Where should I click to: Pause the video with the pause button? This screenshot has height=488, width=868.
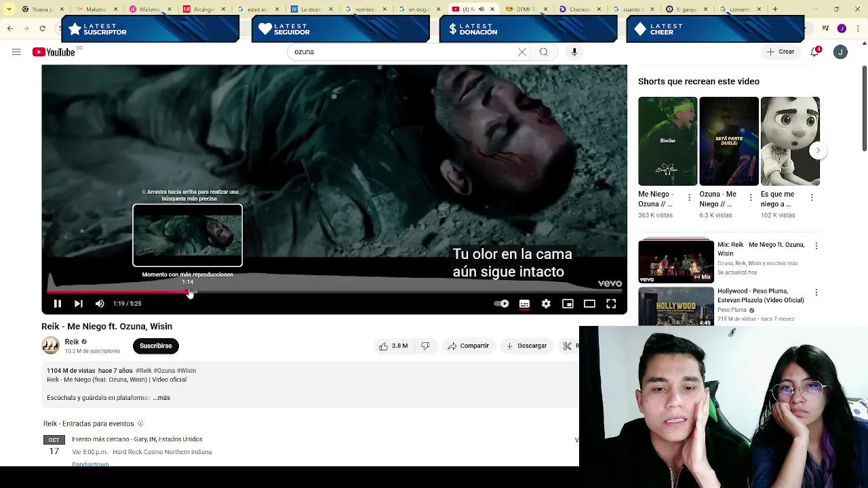[x=58, y=304]
